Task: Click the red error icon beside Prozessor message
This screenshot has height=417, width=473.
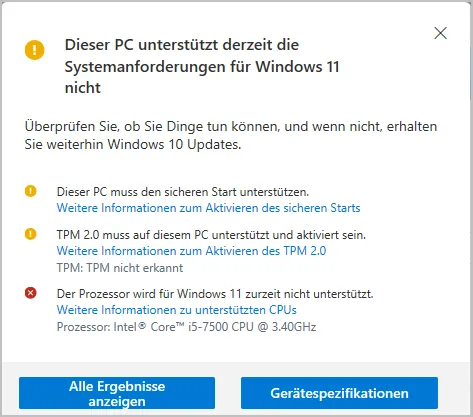Action: 31,293
